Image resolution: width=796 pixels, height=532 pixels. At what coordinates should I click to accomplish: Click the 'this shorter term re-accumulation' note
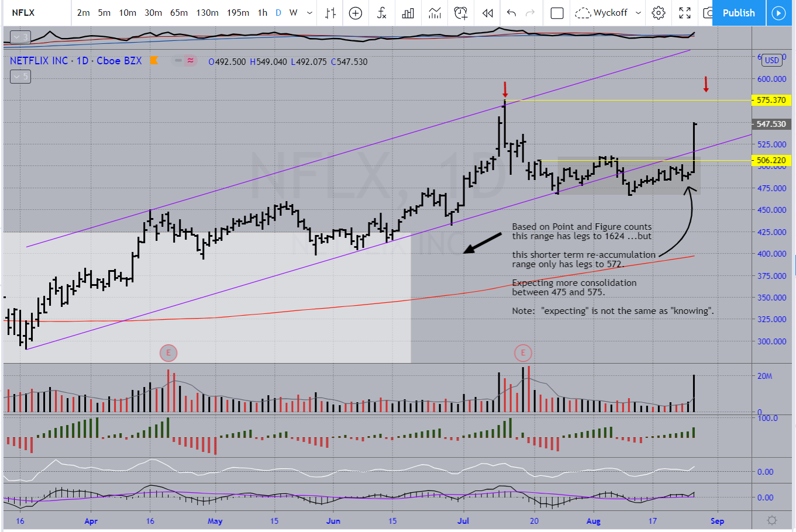(x=584, y=259)
